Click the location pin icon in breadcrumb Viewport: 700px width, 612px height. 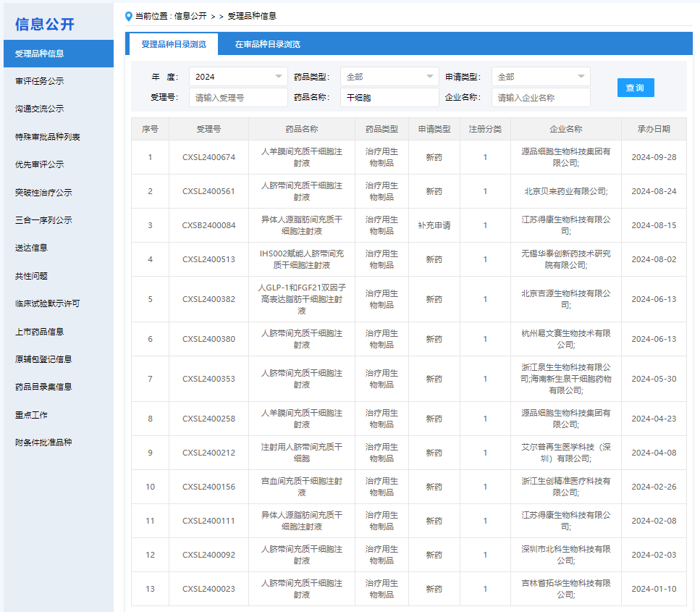[x=129, y=16]
